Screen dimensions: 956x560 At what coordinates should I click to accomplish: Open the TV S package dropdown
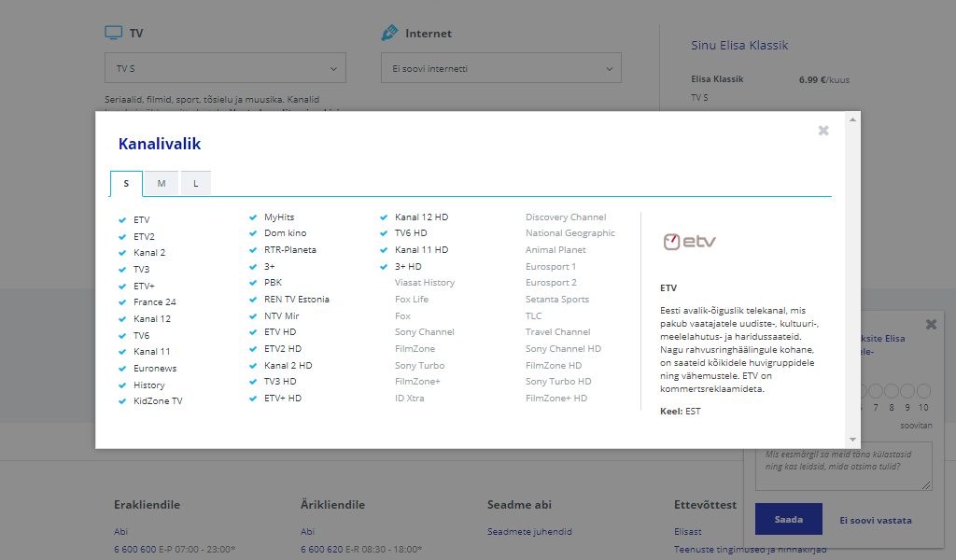click(x=225, y=68)
